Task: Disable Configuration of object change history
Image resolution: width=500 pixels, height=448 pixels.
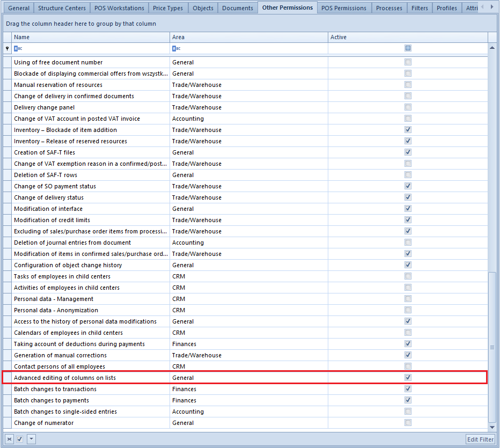Action: (408, 265)
